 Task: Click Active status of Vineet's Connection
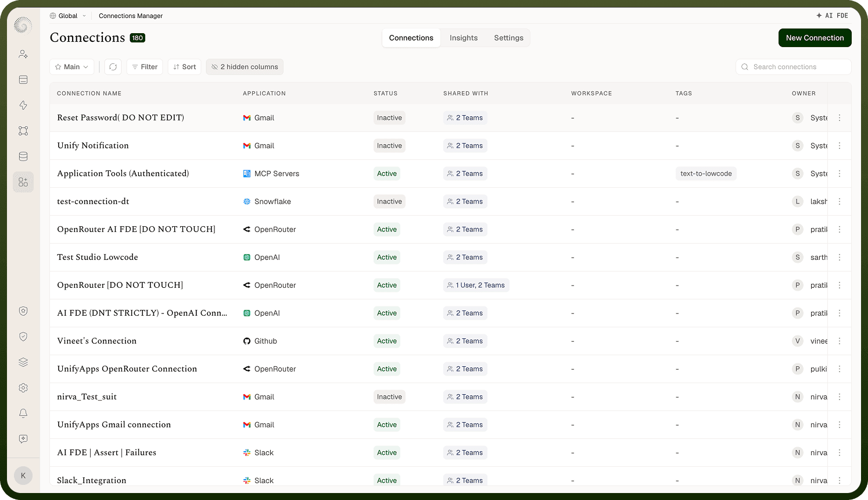pyautogui.click(x=387, y=341)
